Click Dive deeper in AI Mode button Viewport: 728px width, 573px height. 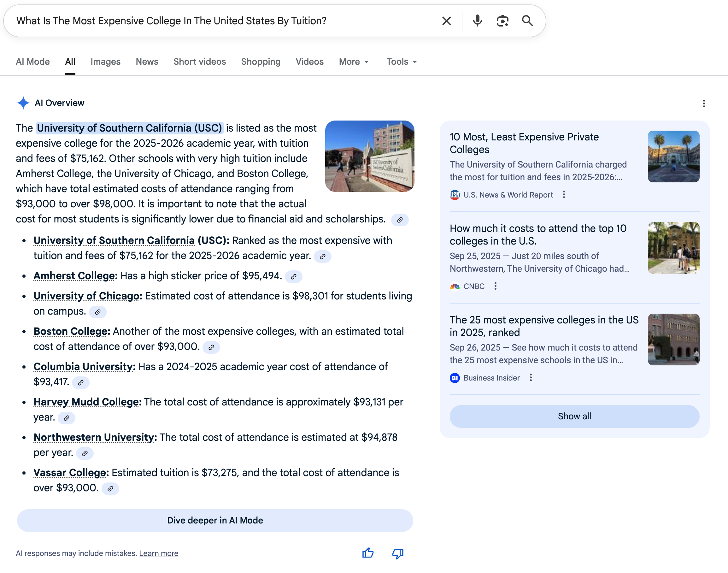(x=214, y=520)
